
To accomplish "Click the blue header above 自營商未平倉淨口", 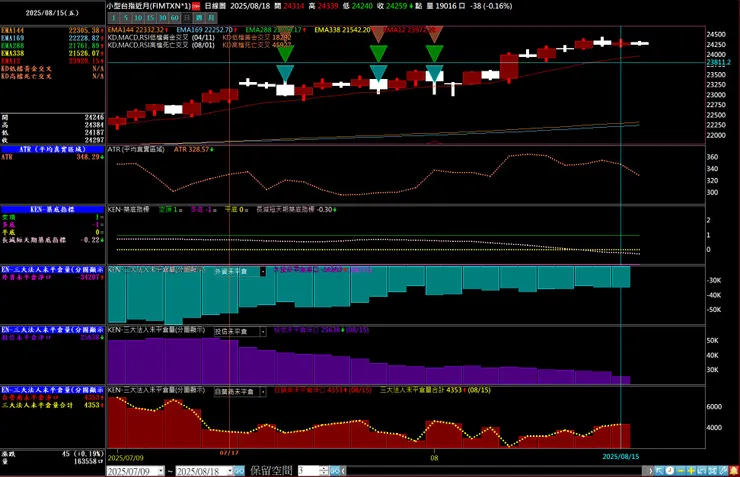I will click(x=52, y=390).
